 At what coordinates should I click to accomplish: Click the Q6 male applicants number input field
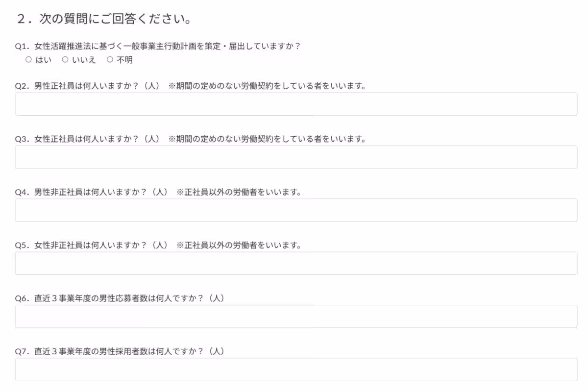pyautogui.click(x=294, y=317)
